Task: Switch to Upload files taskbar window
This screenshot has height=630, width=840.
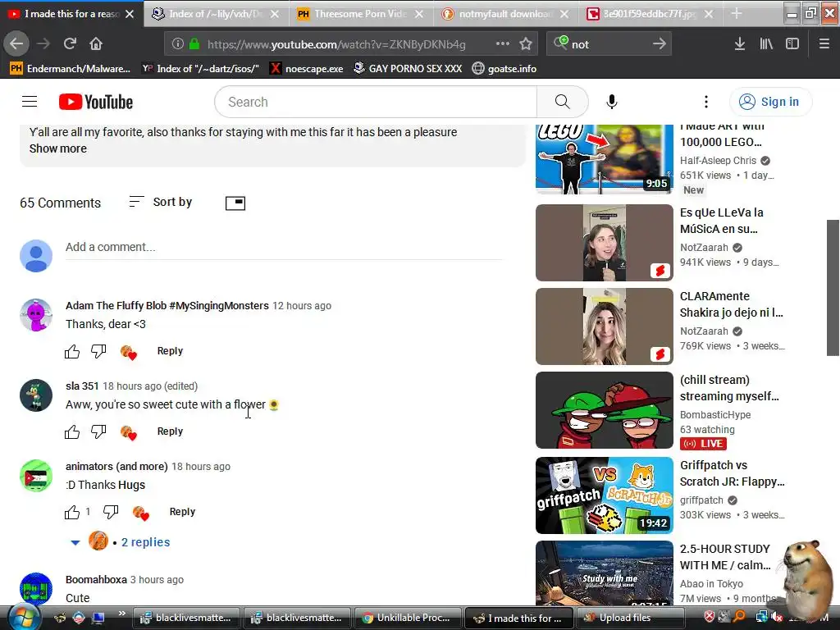Action: 629,618
